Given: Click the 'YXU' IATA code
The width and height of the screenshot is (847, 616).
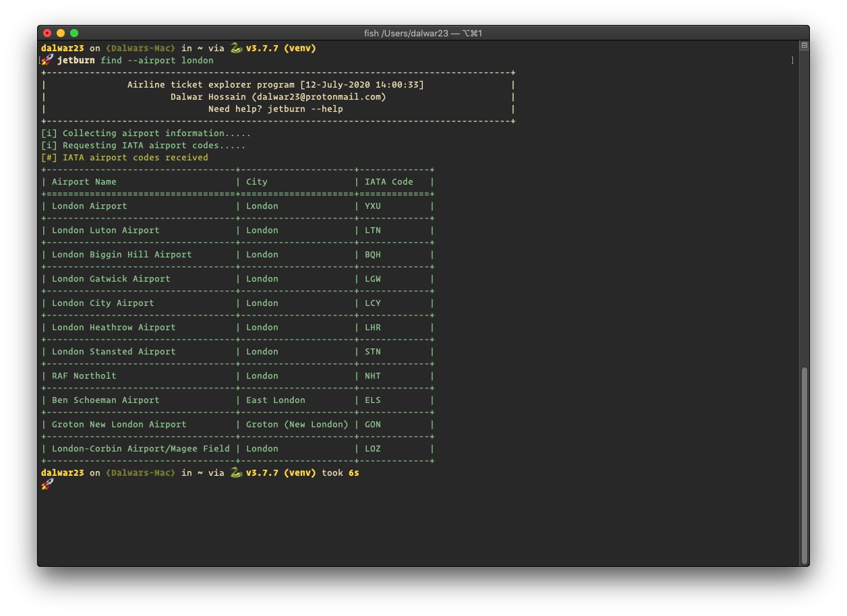Looking at the screenshot, I should [x=373, y=206].
